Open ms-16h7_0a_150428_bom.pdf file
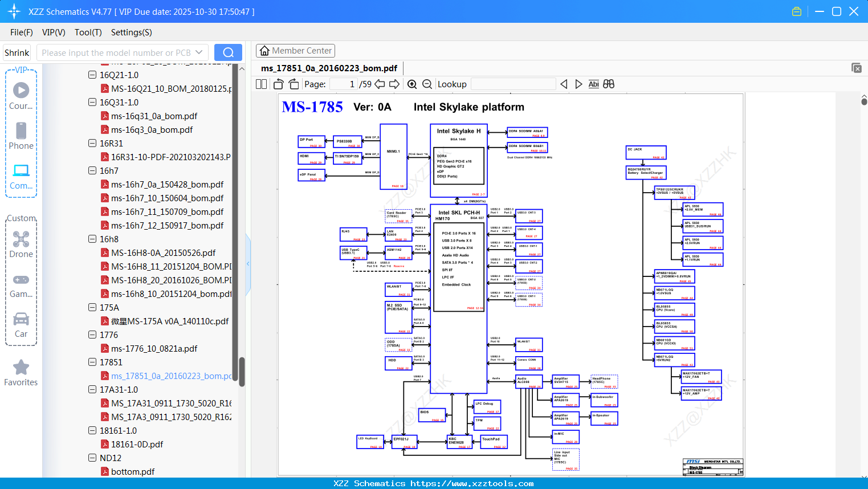The height and width of the screenshot is (489, 868). (x=167, y=184)
